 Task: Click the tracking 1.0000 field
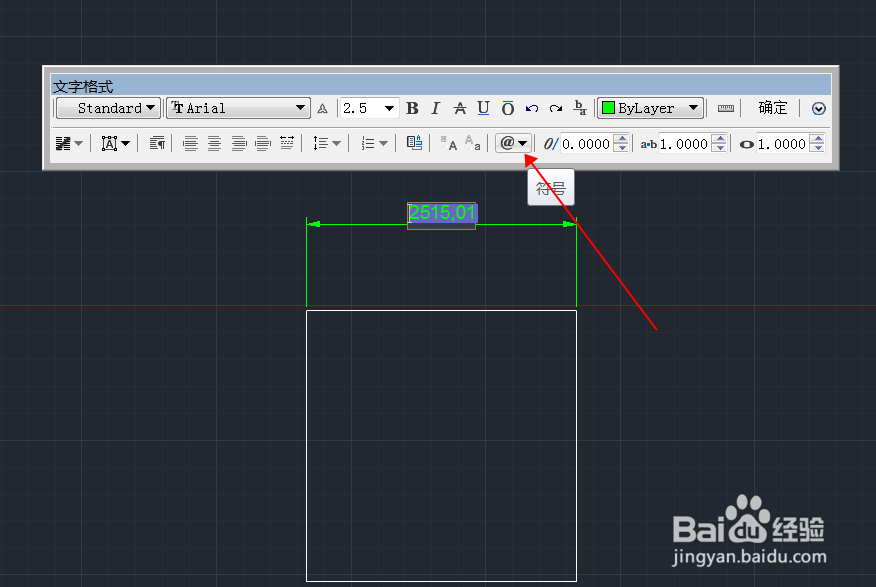684,144
